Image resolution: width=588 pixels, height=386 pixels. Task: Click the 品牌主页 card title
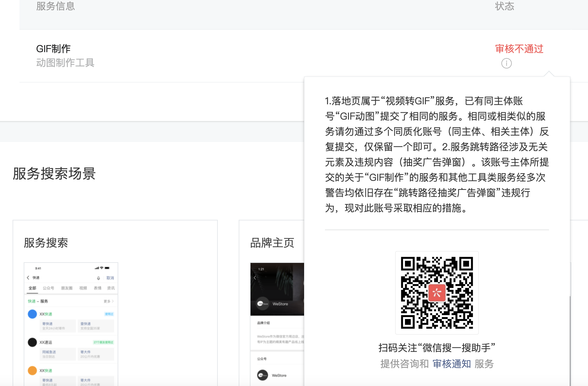(272, 243)
